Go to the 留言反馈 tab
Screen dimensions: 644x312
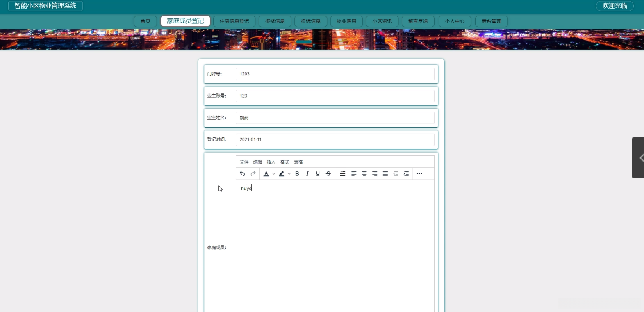(x=418, y=21)
